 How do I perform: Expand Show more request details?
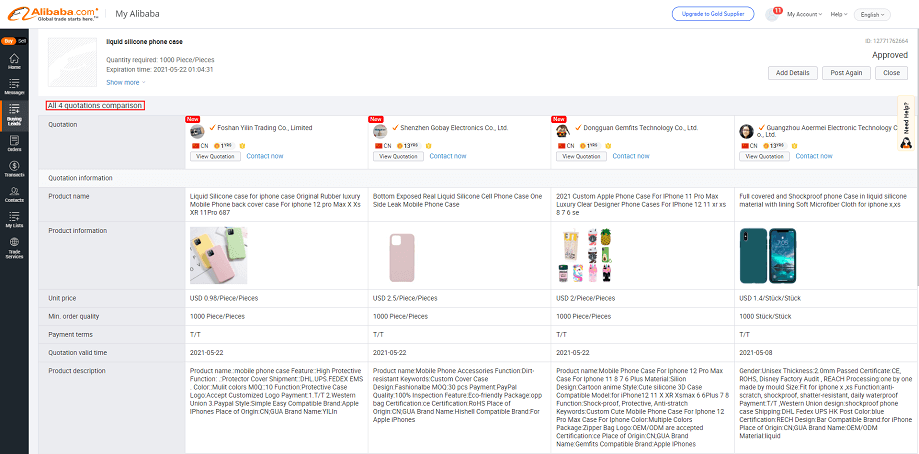pyautogui.click(x=125, y=83)
